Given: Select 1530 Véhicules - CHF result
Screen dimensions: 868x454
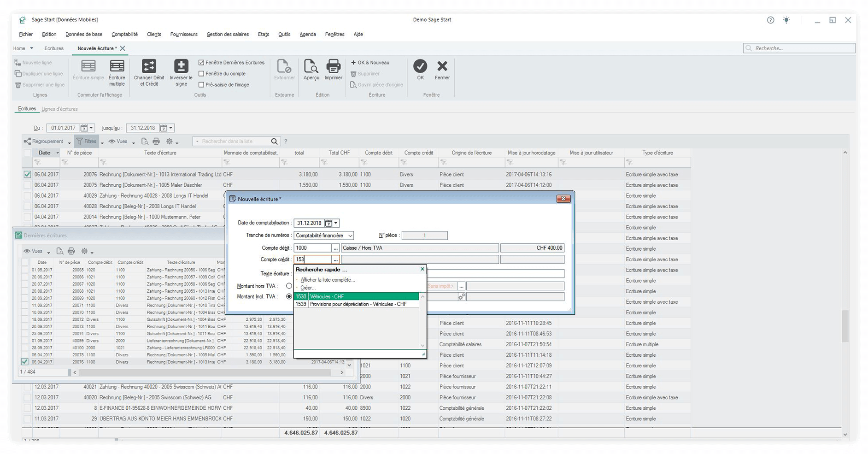Looking at the screenshot, I should (357, 296).
